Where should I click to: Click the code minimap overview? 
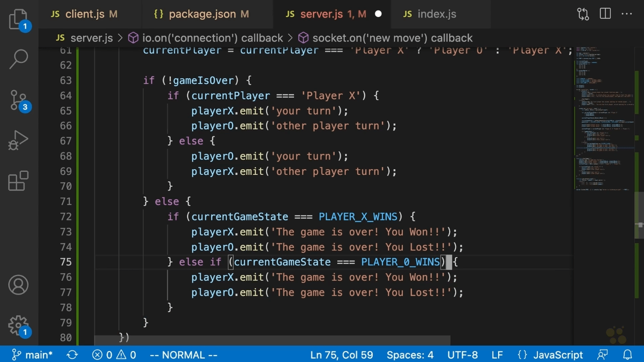604,119
